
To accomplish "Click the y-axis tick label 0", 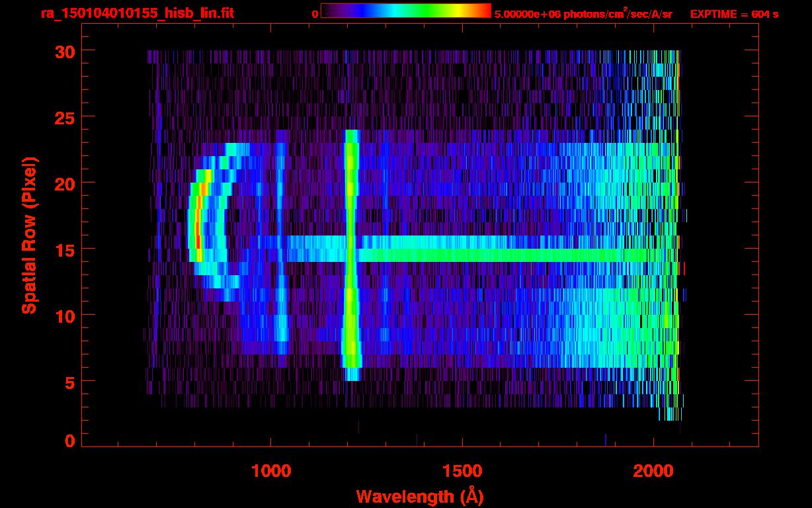I will (69, 441).
